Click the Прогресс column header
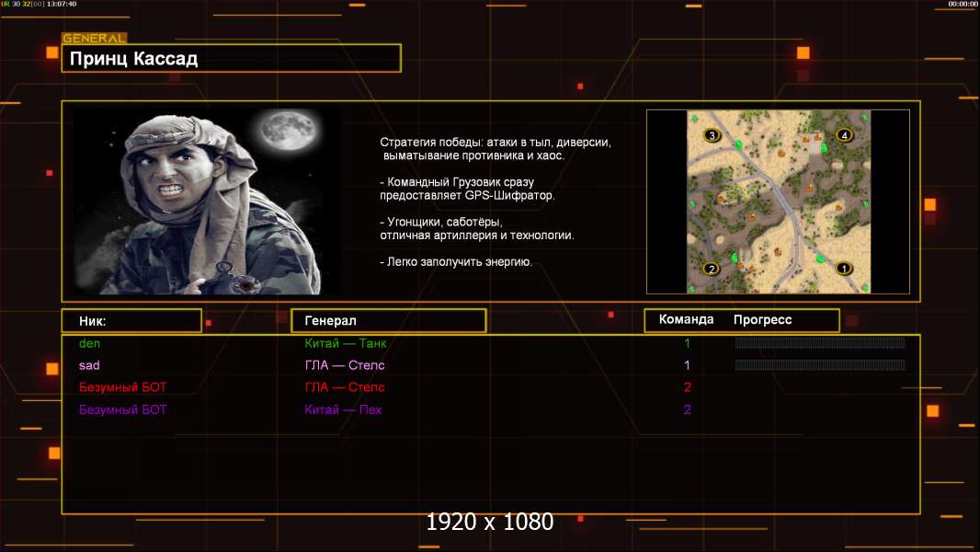The width and height of the screenshot is (980, 552). (762, 320)
